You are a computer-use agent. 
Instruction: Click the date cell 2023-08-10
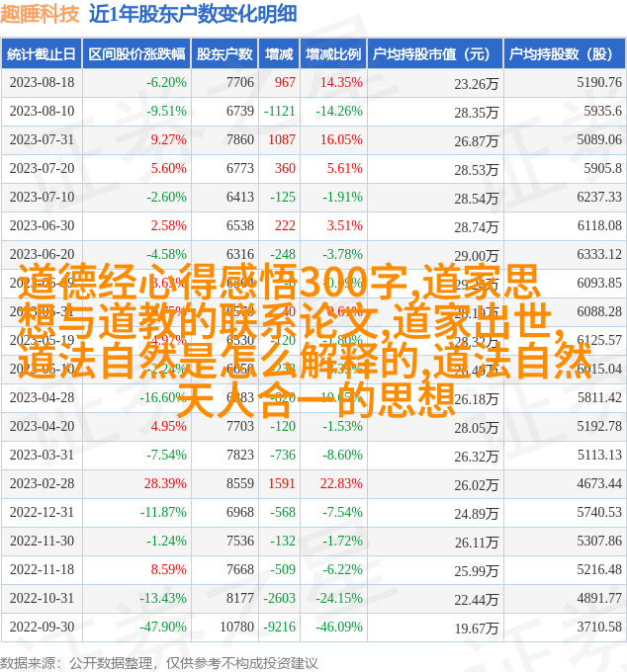click(x=42, y=111)
